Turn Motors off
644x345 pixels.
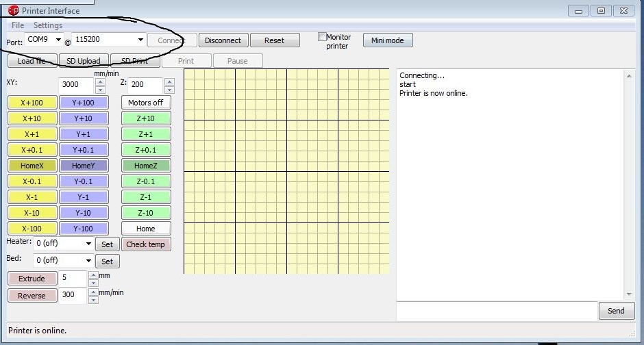click(145, 103)
